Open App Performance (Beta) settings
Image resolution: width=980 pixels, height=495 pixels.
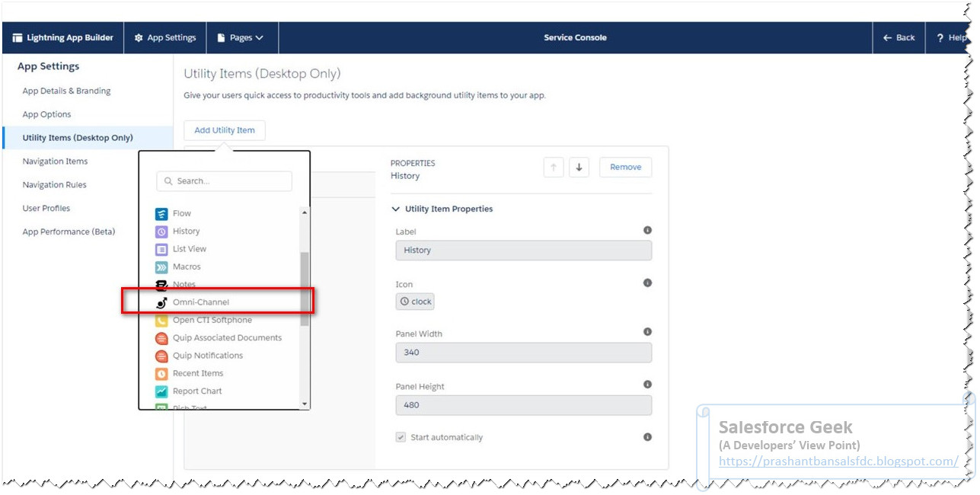[69, 232]
